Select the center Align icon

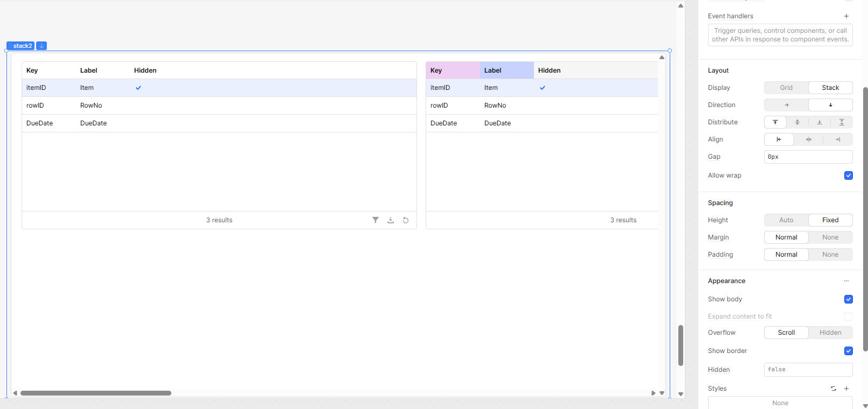click(x=808, y=139)
